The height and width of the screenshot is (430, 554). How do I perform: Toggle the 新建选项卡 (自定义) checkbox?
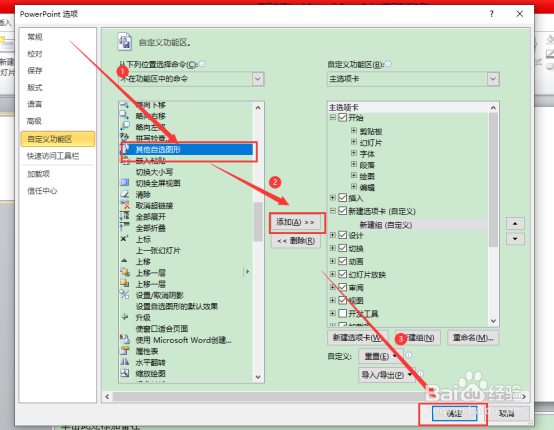pyautogui.click(x=342, y=211)
